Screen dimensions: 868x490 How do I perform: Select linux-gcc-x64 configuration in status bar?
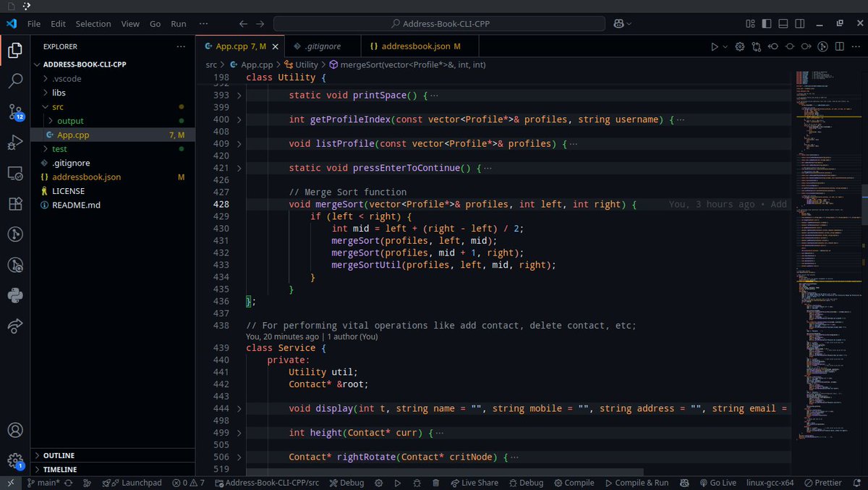(x=770, y=483)
